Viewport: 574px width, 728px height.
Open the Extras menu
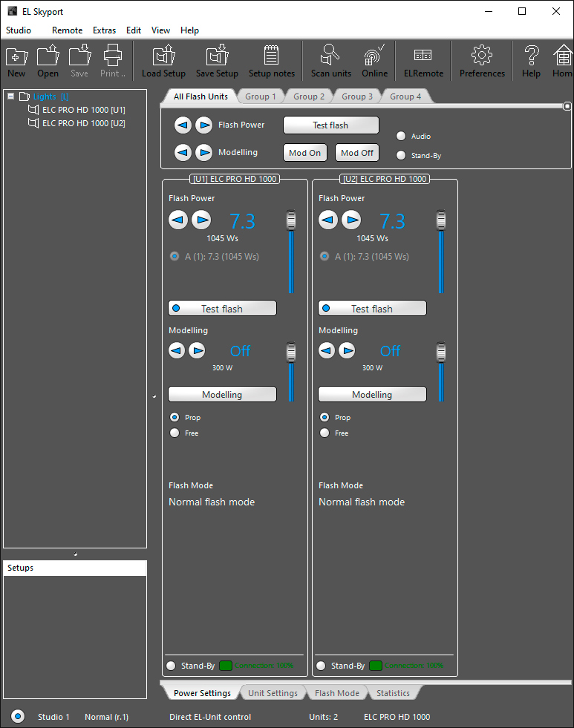click(104, 30)
